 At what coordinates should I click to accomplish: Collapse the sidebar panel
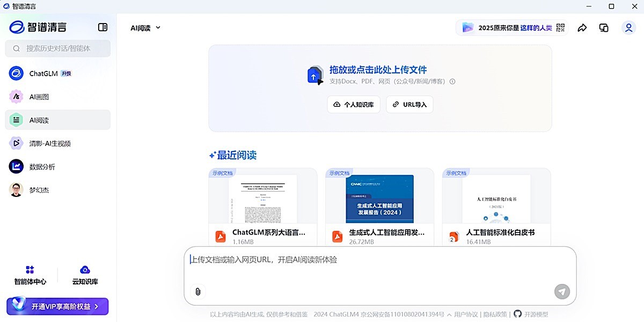[x=102, y=27]
